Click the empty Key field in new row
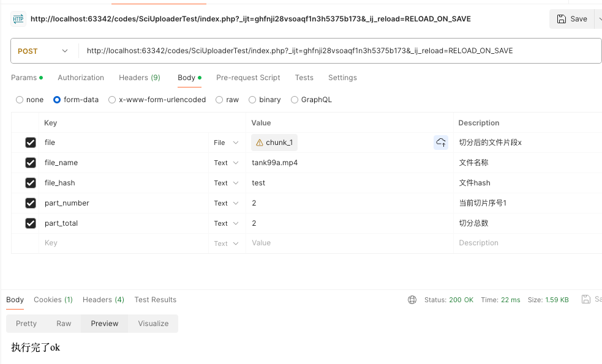602x364 pixels. coord(122,243)
